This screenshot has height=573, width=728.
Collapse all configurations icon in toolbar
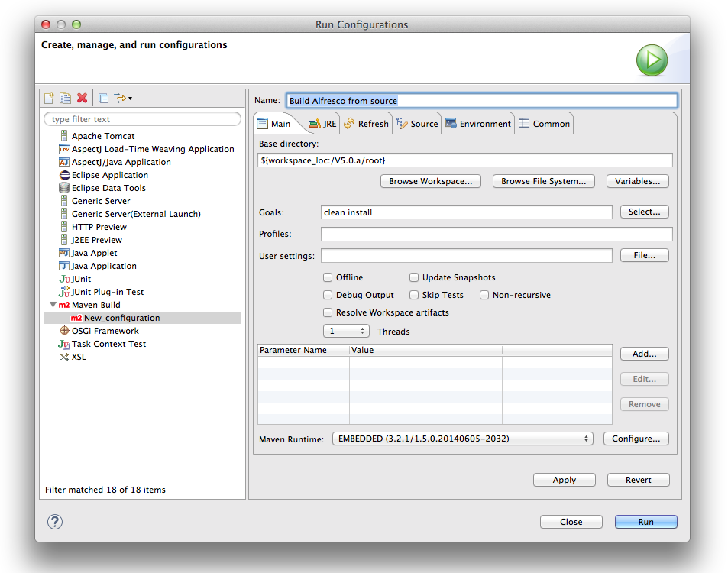point(104,98)
